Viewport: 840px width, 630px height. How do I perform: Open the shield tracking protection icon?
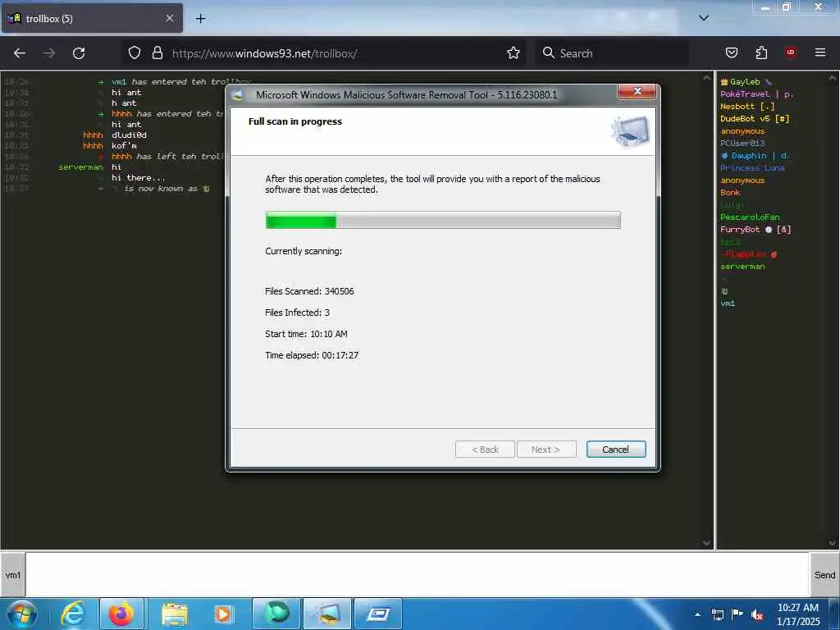pos(135,52)
